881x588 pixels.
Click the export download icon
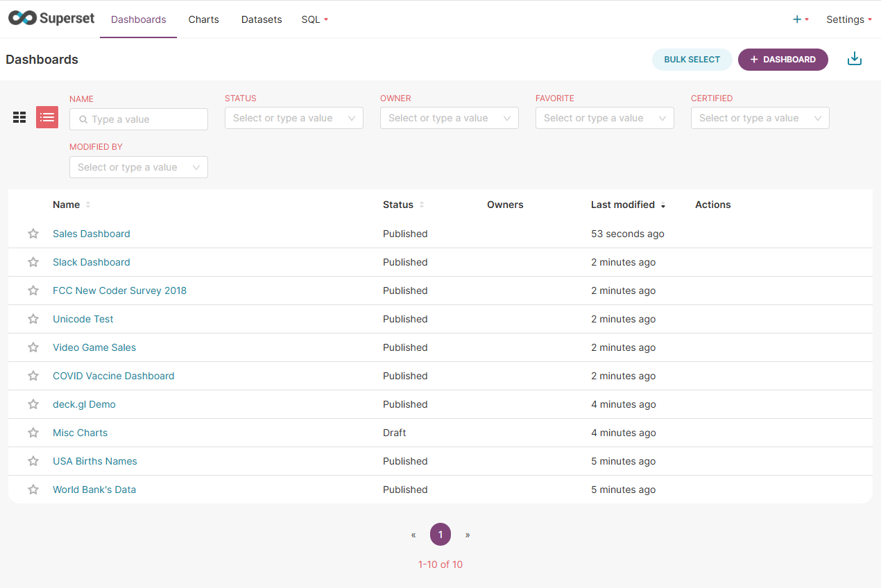[855, 59]
